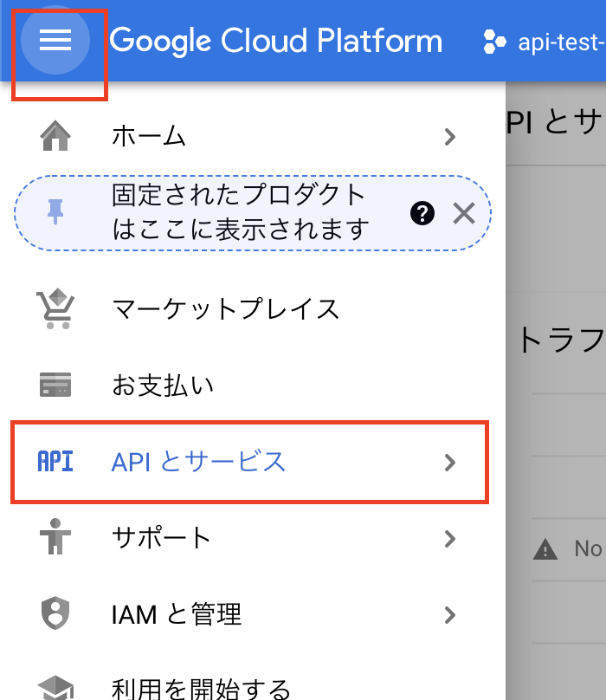Screen dimensions: 606x700
Task: Click the blue pin icon
Action: coord(55,212)
